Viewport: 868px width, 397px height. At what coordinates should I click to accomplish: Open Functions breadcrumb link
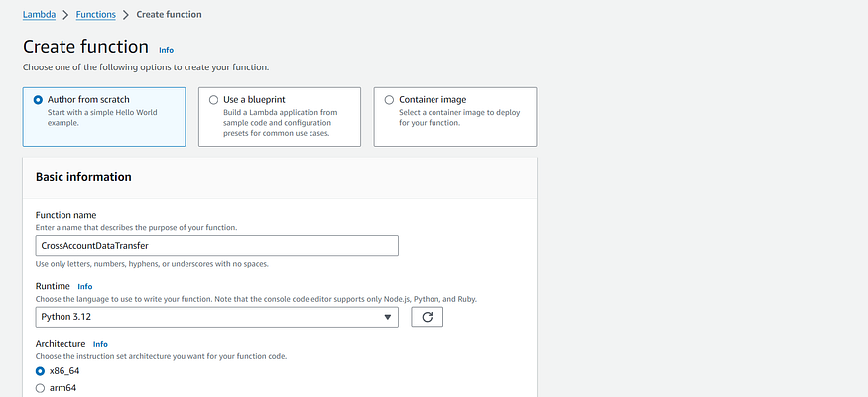coord(96,15)
